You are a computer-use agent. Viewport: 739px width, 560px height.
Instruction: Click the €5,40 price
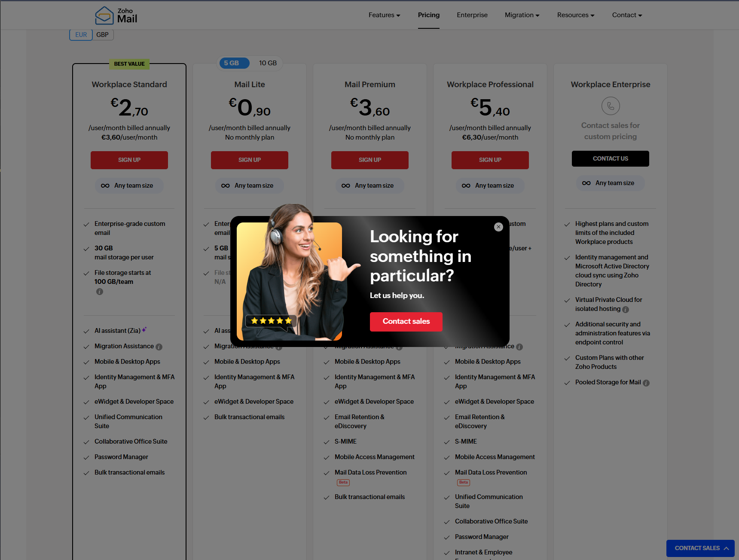[x=490, y=107]
